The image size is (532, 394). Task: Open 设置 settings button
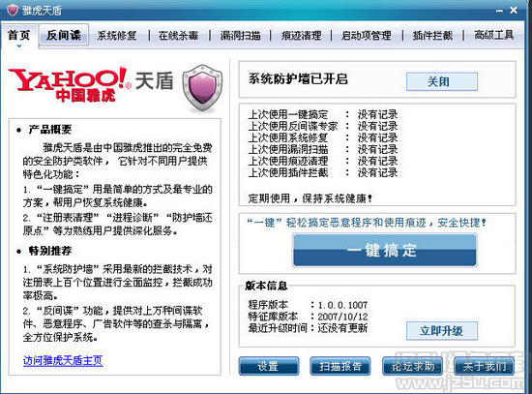[269, 366]
